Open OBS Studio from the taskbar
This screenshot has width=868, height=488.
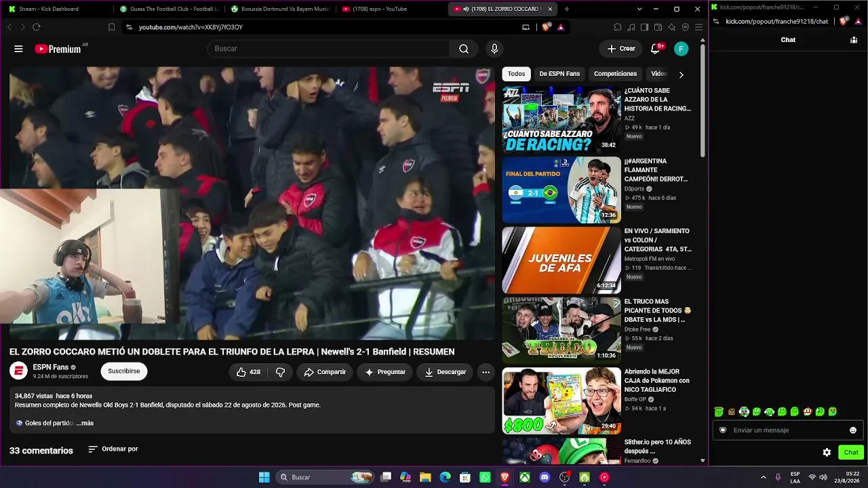tap(565, 477)
